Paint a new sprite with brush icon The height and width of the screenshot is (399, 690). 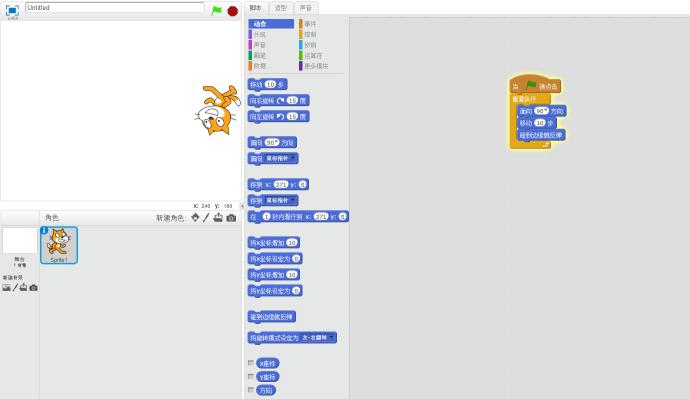click(206, 217)
